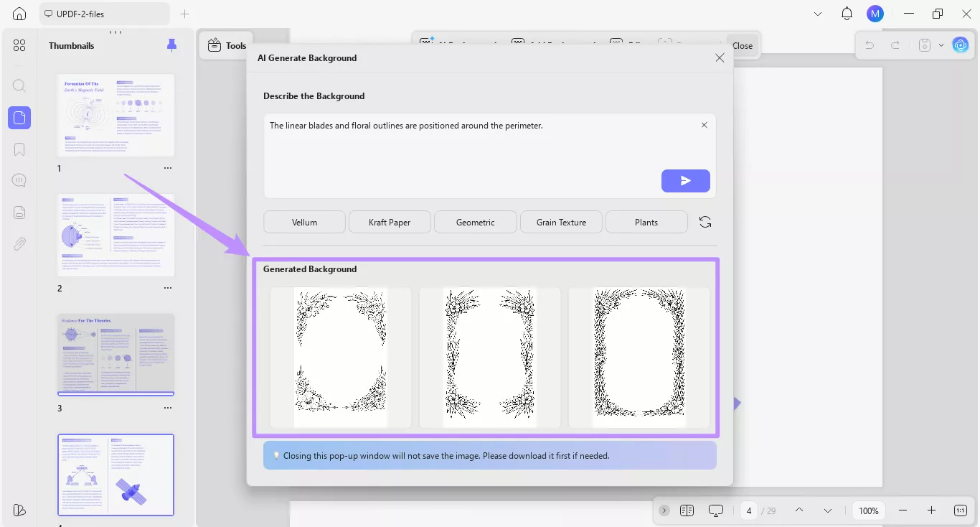Screen dimensions: 980x527
Task: Open the Search panel in sidebar
Action: tap(19, 86)
